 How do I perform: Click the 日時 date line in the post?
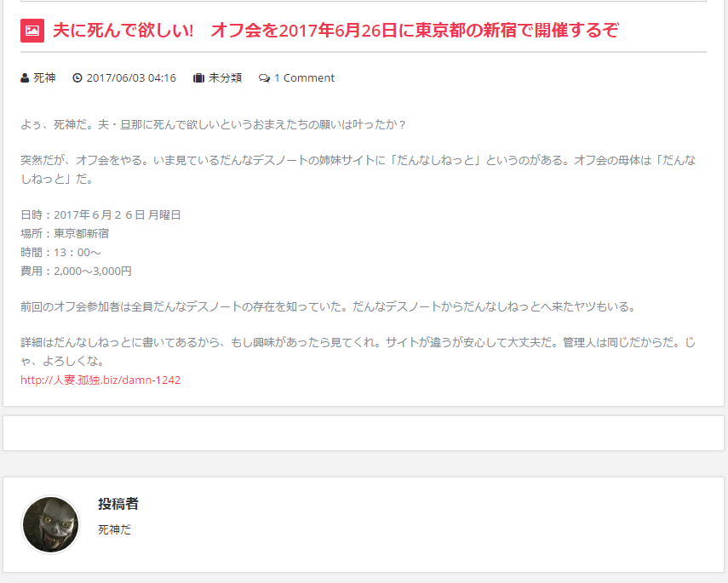[100, 214]
